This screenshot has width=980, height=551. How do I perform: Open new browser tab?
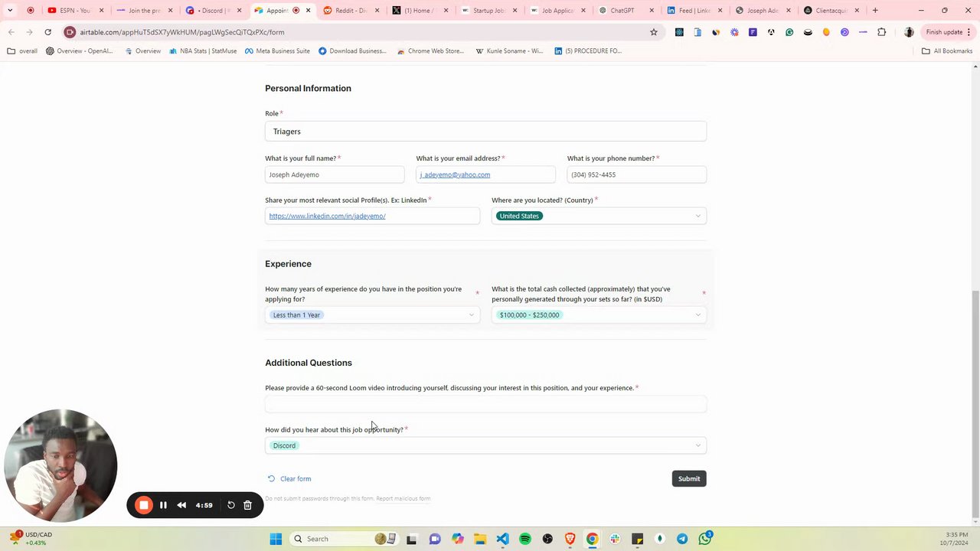click(x=875, y=11)
